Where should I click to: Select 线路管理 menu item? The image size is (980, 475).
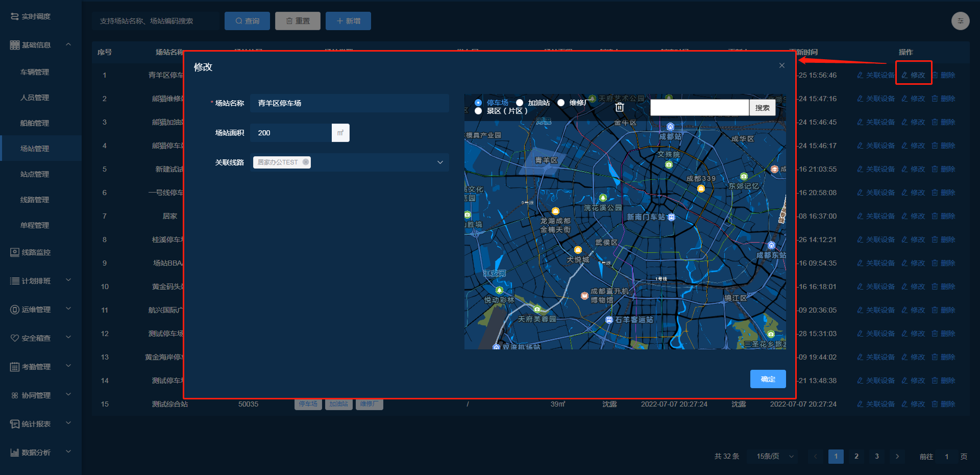pyautogui.click(x=35, y=200)
